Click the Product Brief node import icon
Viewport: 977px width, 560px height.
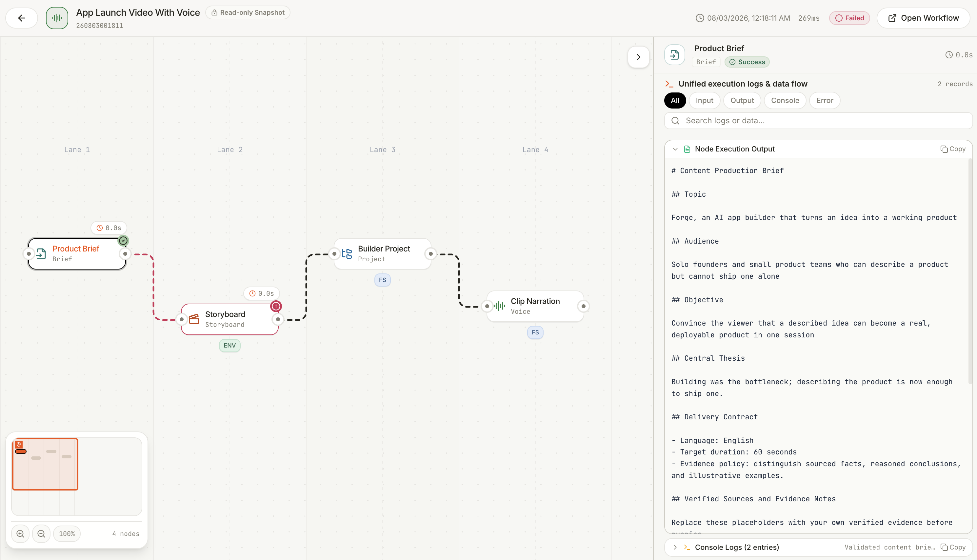click(x=41, y=254)
